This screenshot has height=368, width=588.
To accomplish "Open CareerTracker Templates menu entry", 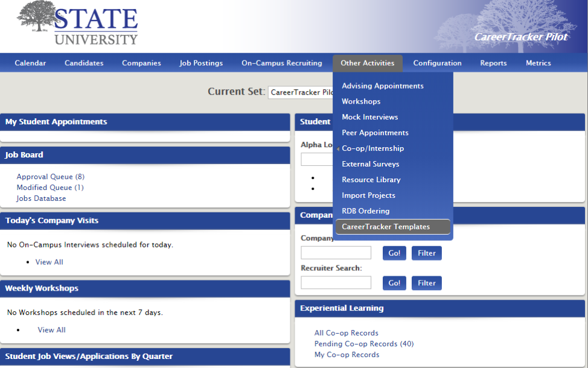I will (392, 227).
